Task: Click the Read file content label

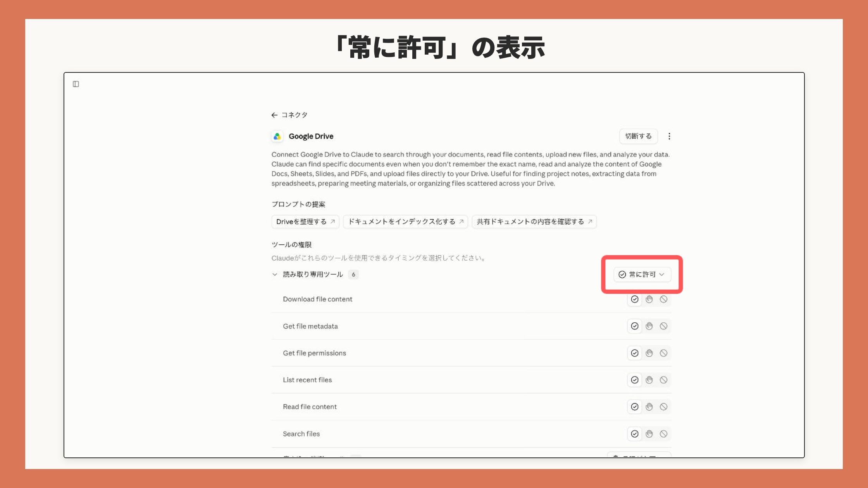Action: tap(310, 407)
